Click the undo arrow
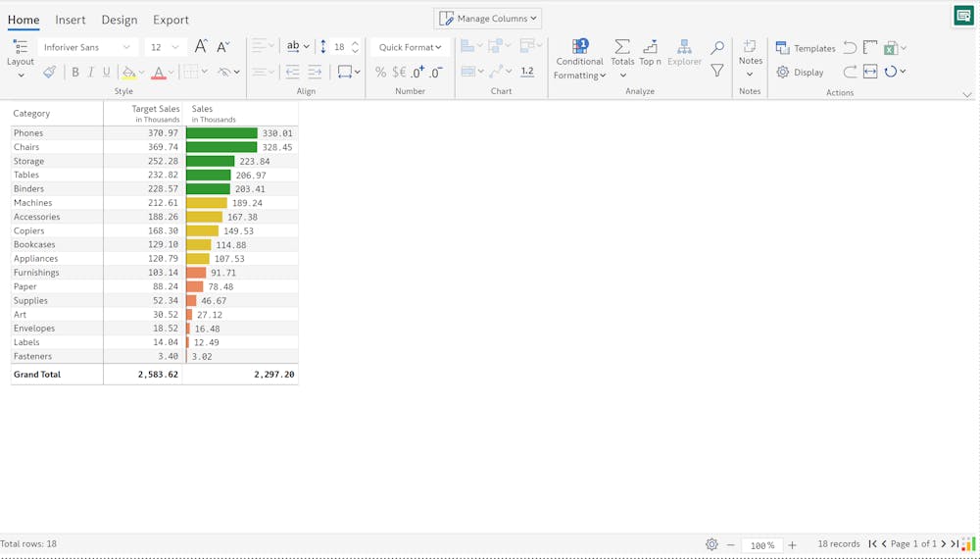The width and height of the screenshot is (980, 559). pos(850,47)
